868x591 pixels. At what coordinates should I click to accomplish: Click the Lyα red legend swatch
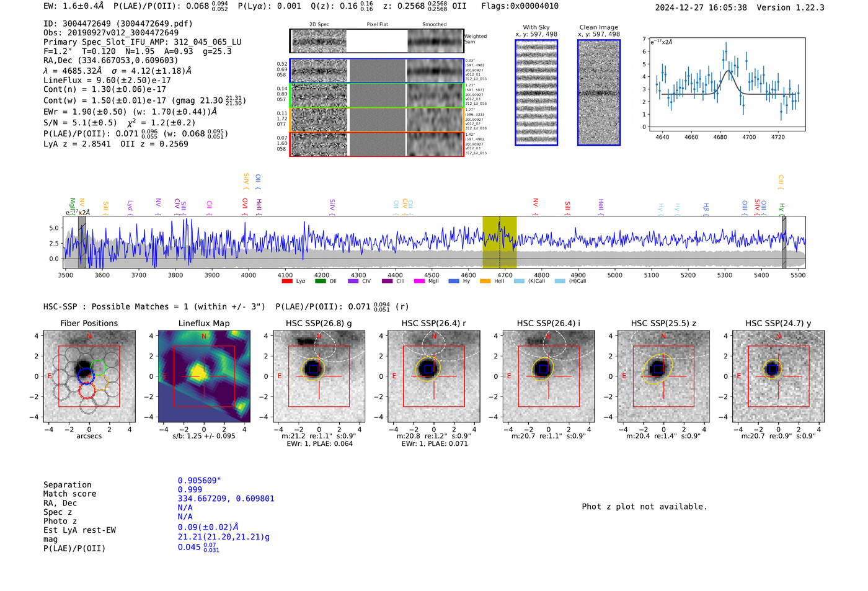[286, 281]
